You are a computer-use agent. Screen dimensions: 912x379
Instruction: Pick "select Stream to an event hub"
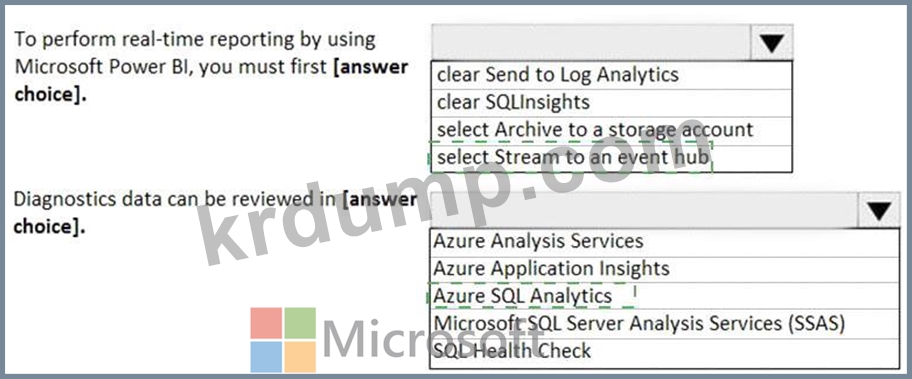[x=611, y=158]
